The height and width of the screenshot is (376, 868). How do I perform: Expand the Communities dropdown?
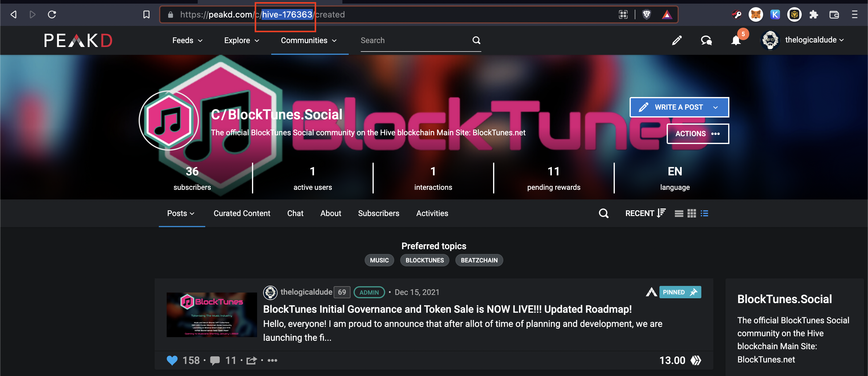tap(309, 40)
